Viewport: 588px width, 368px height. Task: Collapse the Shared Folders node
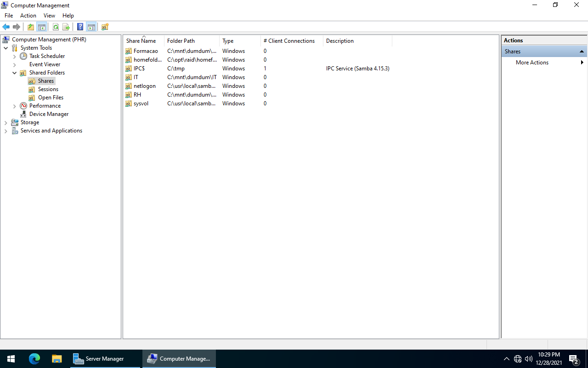pos(14,73)
